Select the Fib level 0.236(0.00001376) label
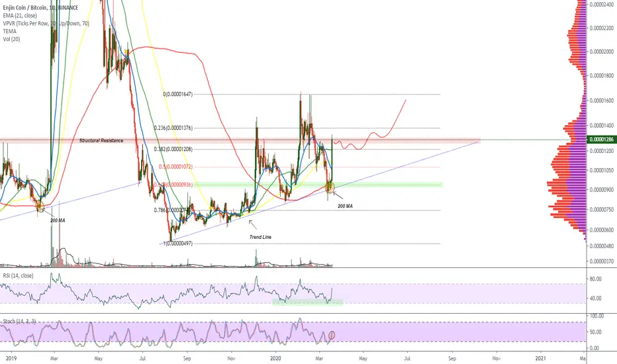The height and width of the screenshot is (364, 617). [x=173, y=128]
